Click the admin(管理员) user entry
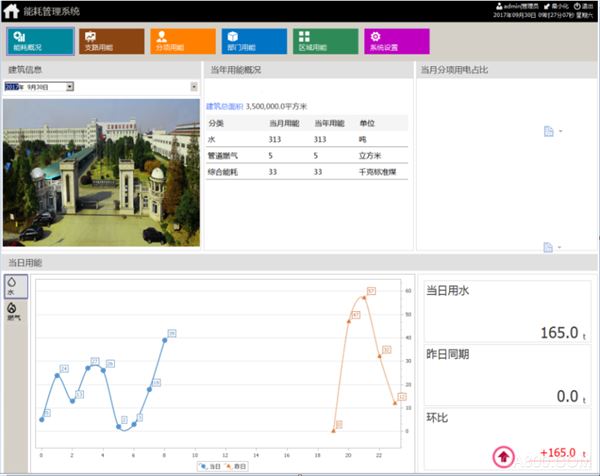This screenshot has height=476, width=600. point(517,6)
